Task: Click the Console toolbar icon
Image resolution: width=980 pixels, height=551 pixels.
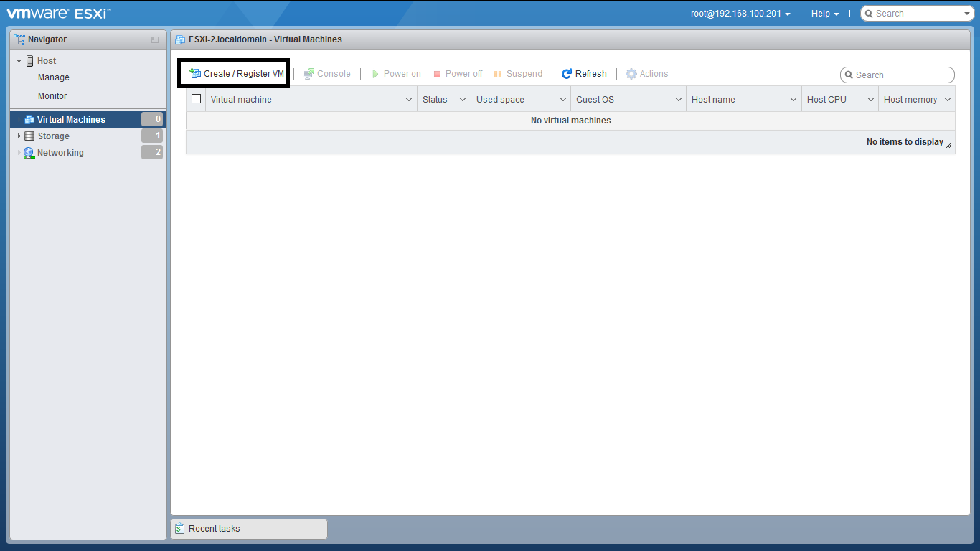Action: [308, 74]
